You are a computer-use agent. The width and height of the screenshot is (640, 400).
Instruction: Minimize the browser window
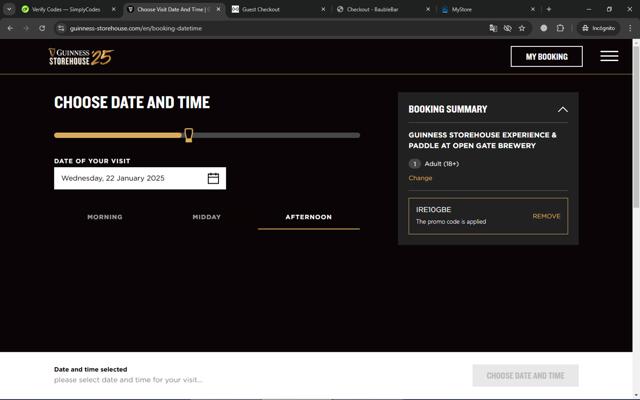coord(589,9)
